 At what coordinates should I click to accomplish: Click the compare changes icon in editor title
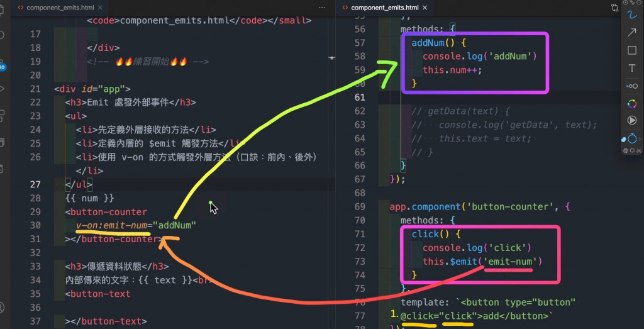(x=614, y=8)
